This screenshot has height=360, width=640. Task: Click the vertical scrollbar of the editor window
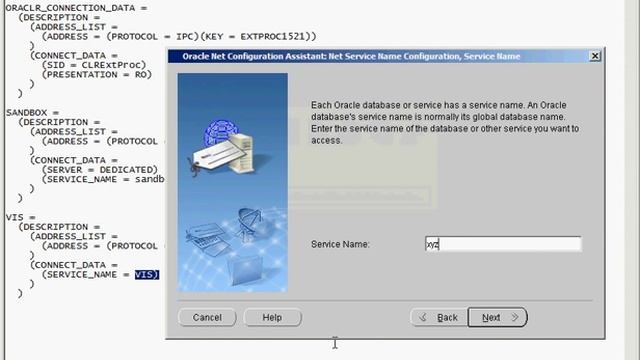[x=632, y=180]
